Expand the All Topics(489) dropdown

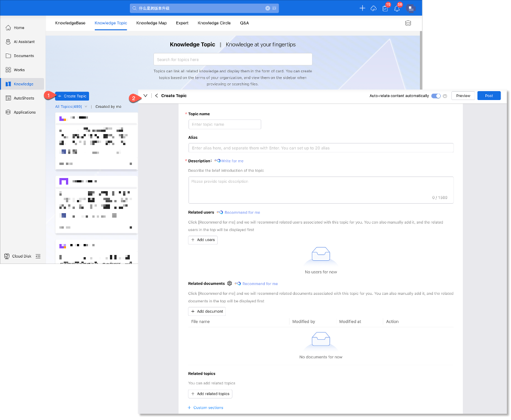pos(86,106)
